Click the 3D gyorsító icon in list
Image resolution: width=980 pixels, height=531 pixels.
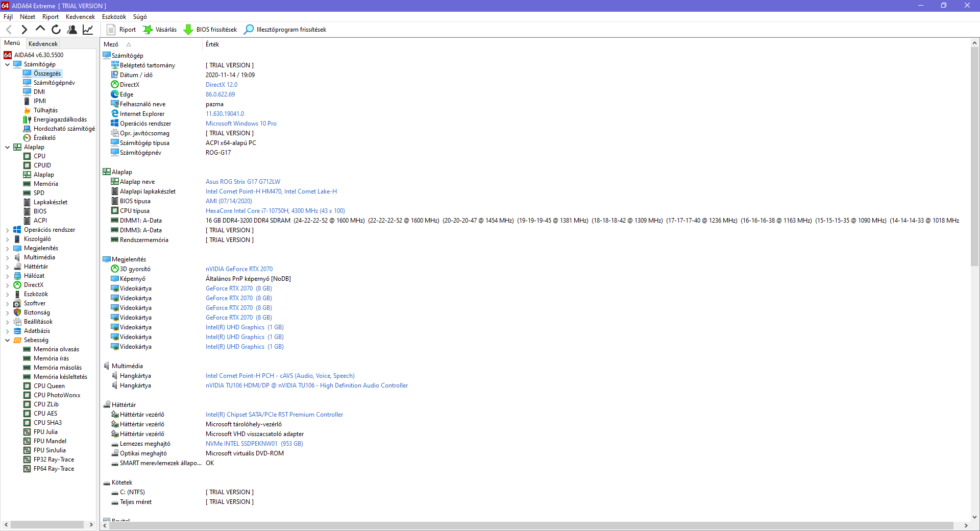[x=115, y=269]
